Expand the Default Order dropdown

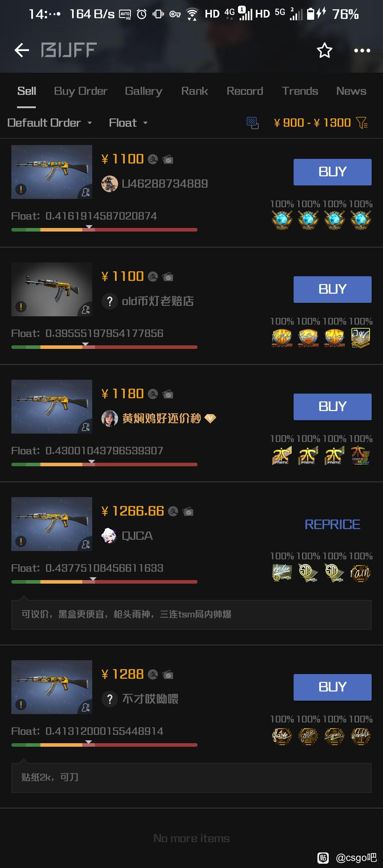tap(50, 123)
